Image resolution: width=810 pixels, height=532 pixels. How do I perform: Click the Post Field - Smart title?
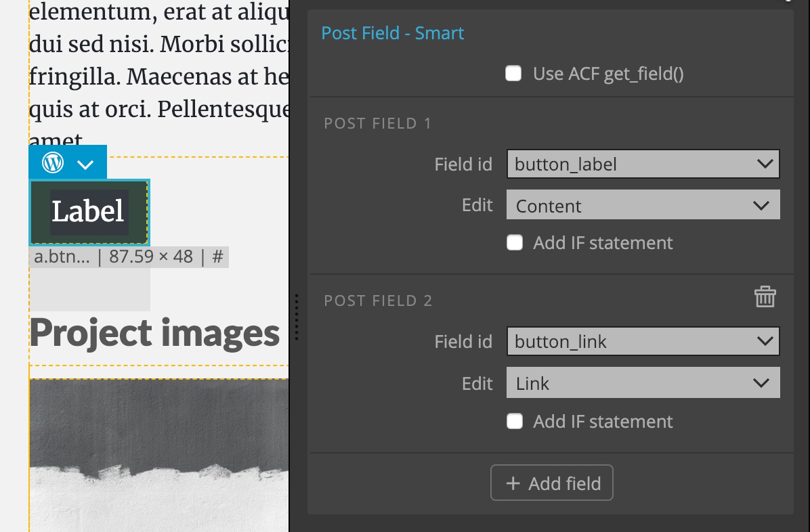[393, 33]
